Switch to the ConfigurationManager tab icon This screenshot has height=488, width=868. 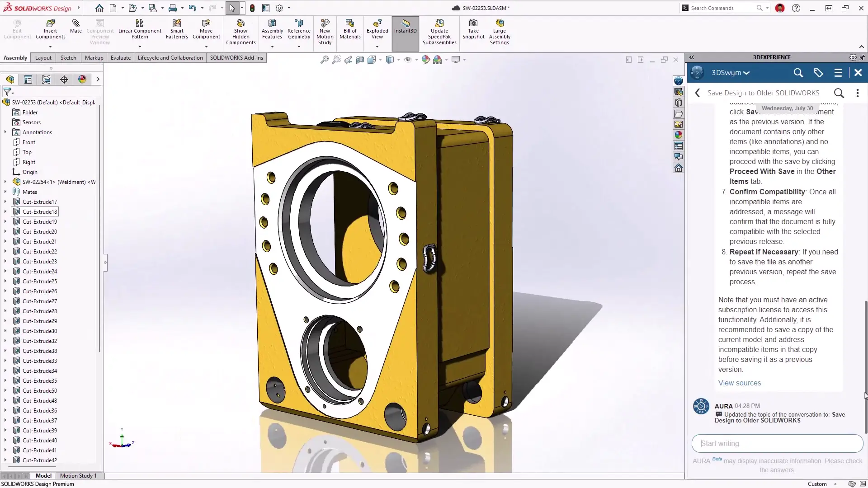pos(46,79)
